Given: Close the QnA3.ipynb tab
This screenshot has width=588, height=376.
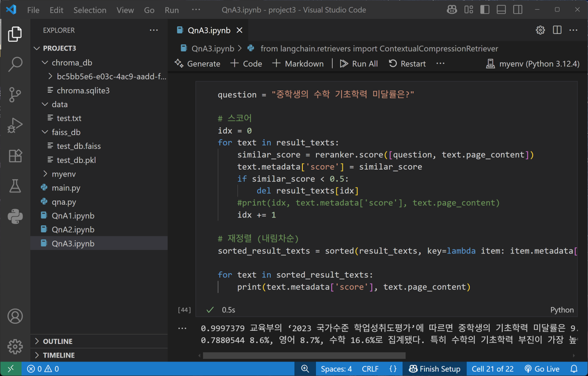Looking at the screenshot, I should 239,30.
